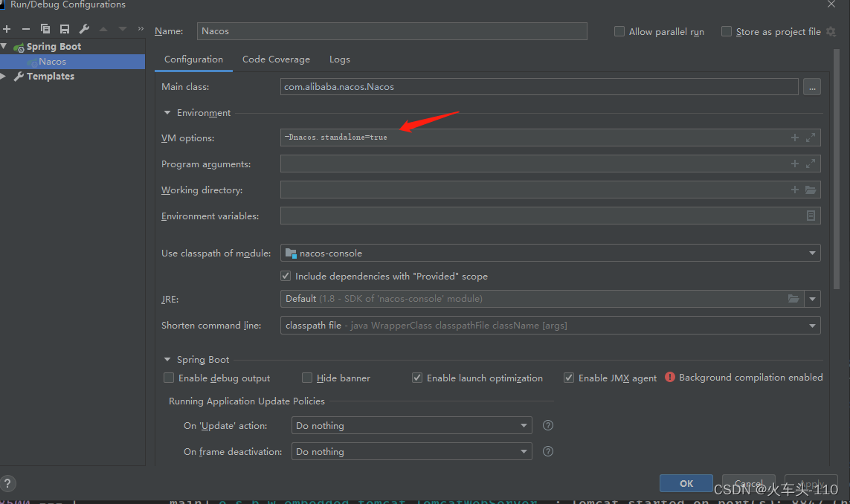Browse for JRE folder icon
The height and width of the screenshot is (504, 850).
tap(793, 299)
